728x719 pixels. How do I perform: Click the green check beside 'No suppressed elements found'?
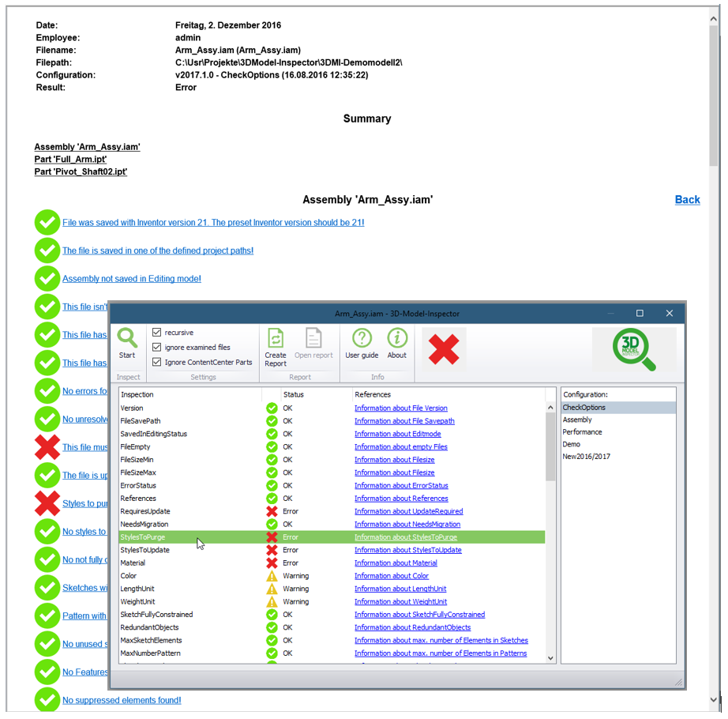(47, 699)
